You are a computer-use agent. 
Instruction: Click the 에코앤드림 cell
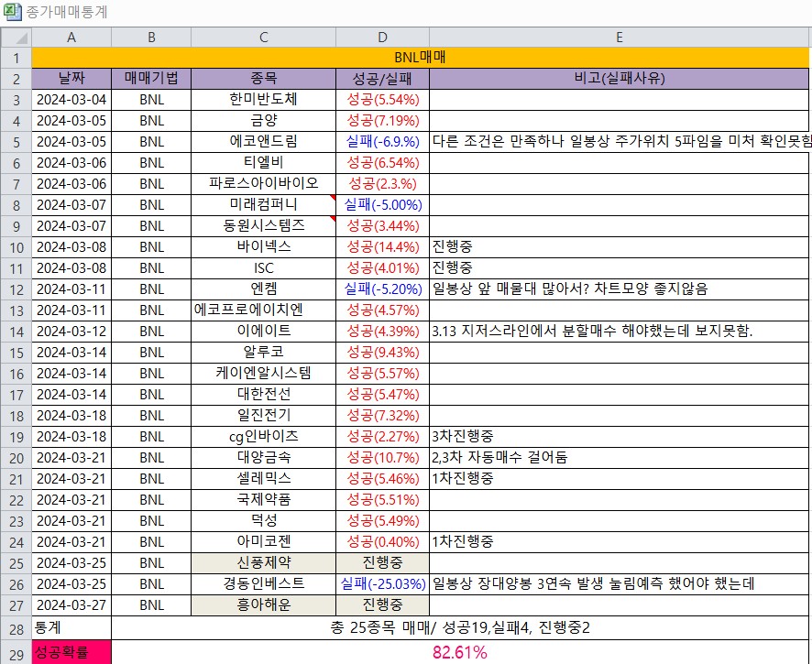tap(264, 142)
